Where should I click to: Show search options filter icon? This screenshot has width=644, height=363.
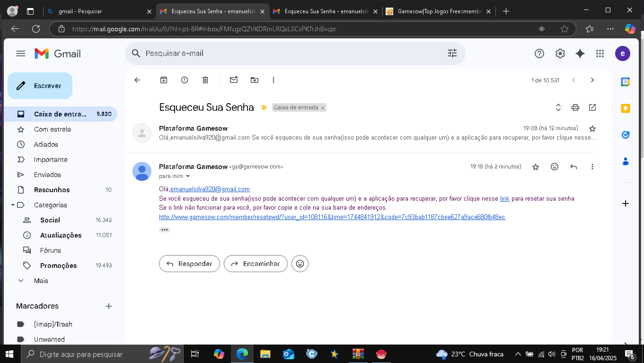[452, 53]
